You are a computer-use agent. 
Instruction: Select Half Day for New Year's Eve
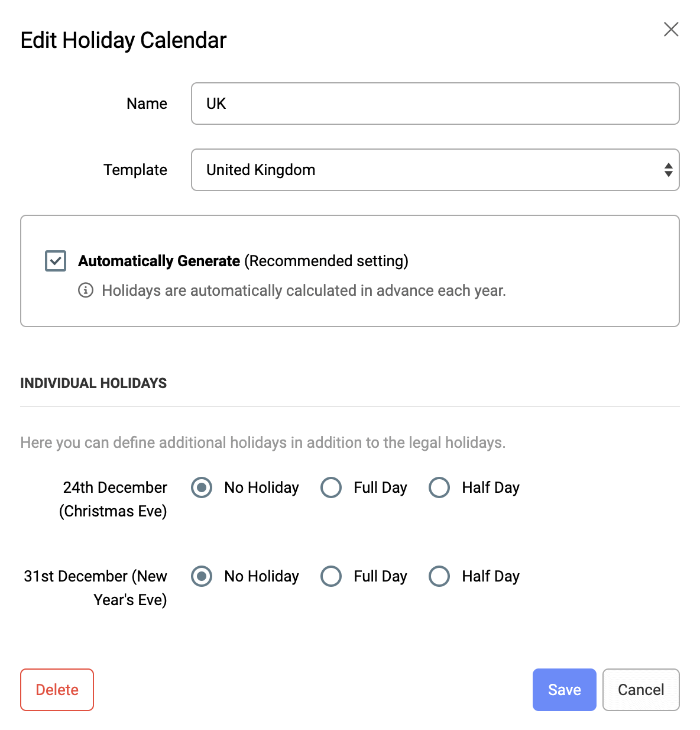(439, 576)
